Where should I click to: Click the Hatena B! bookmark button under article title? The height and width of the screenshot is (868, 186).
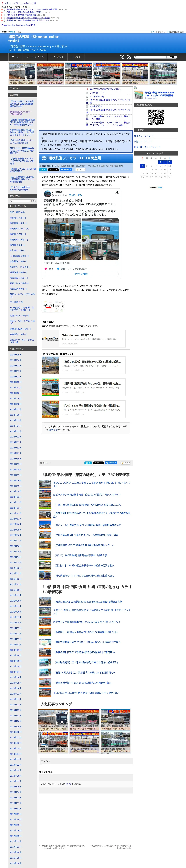pyautogui.click(x=43, y=170)
